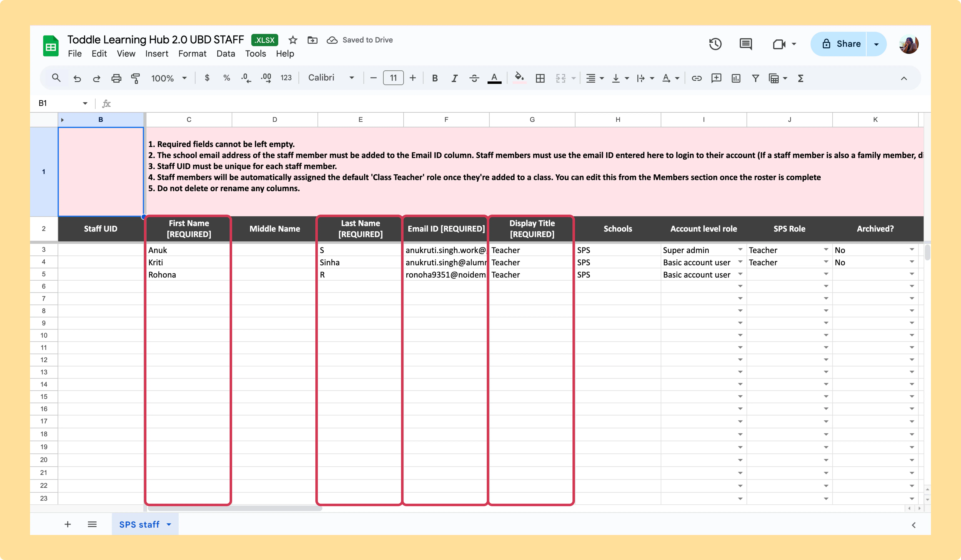The width and height of the screenshot is (961, 560).
Task: Open the horizontal align dropdown
Action: tap(595, 78)
